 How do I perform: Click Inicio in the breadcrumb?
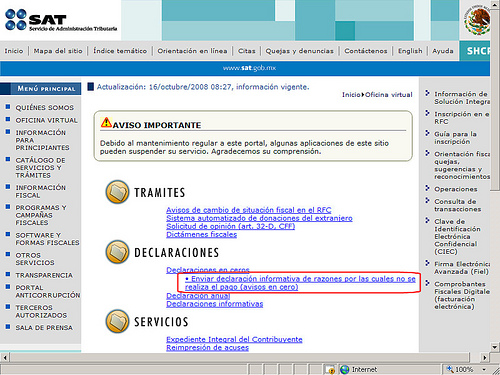351,95
